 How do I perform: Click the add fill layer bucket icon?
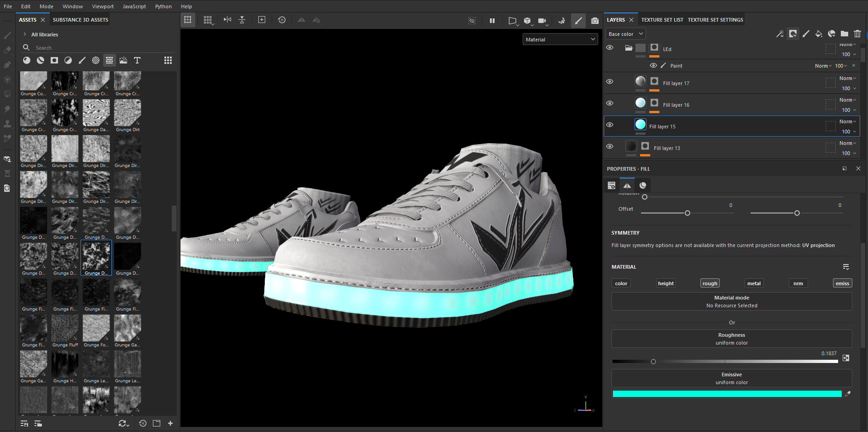click(818, 34)
